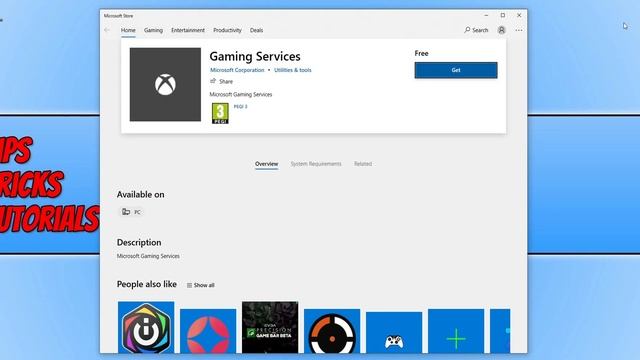Open the Microsoft Corporation publisher link
640x360 pixels.
tap(237, 70)
